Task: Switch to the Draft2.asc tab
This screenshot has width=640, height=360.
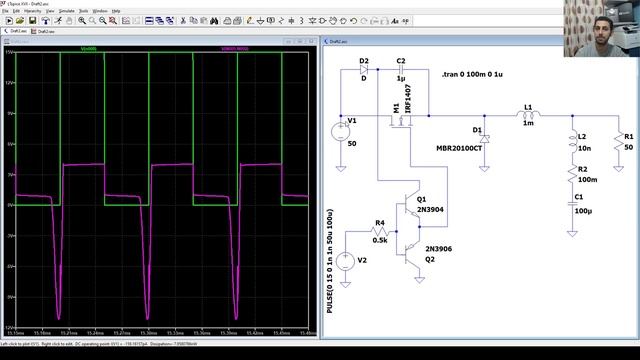Action: [x=16, y=31]
